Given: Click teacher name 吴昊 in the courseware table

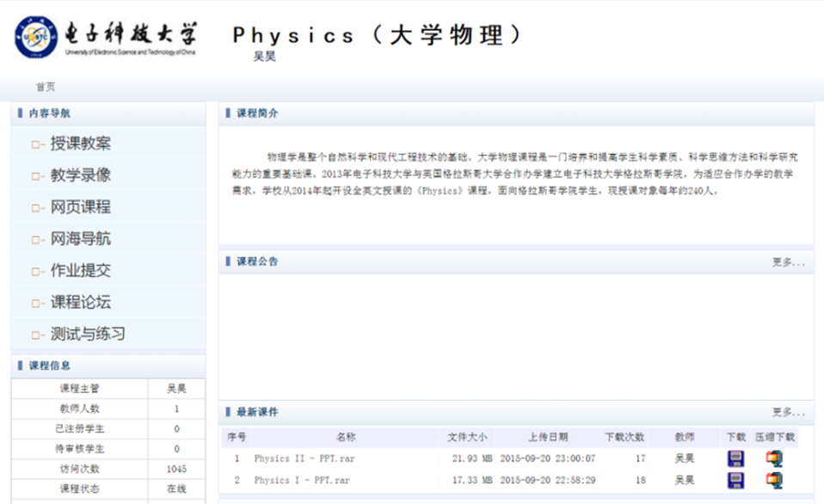Looking at the screenshot, I should (x=684, y=458).
